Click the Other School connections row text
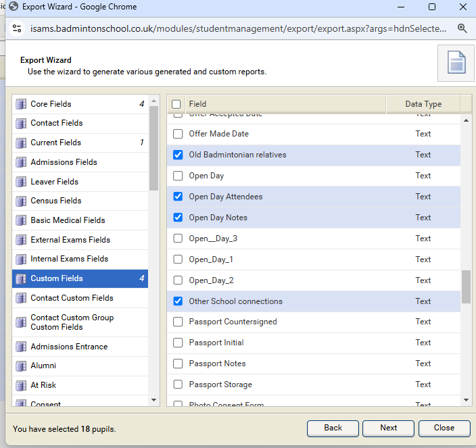 tap(235, 301)
